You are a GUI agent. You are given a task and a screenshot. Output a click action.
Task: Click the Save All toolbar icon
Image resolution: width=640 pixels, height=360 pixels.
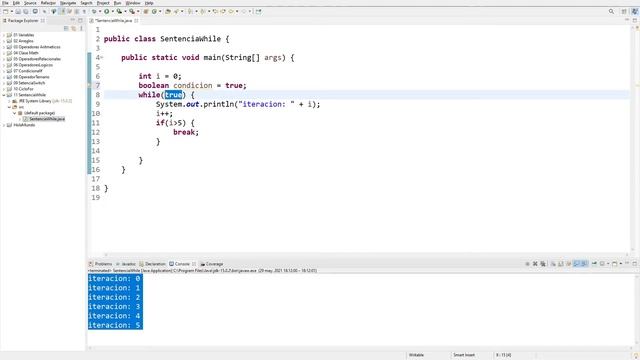click(25, 11)
